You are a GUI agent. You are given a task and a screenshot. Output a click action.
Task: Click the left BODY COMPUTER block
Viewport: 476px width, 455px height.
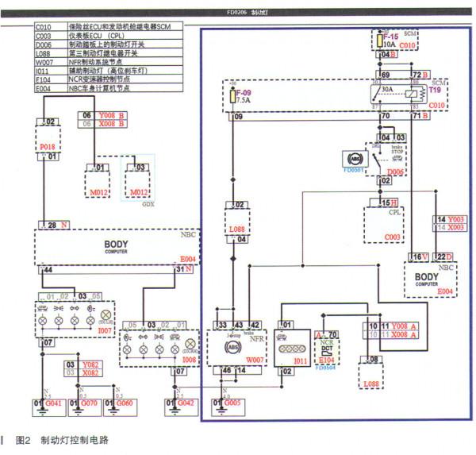coord(113,247)
